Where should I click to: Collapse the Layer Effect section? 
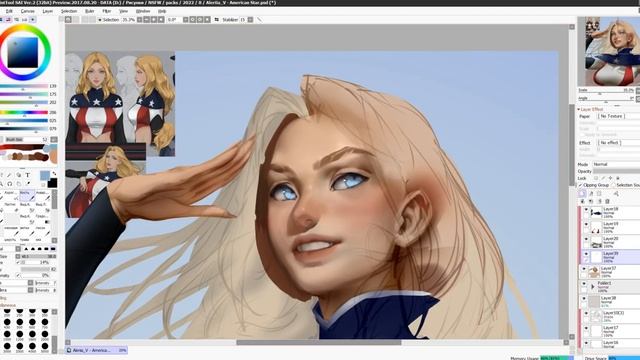coord(579,109)
